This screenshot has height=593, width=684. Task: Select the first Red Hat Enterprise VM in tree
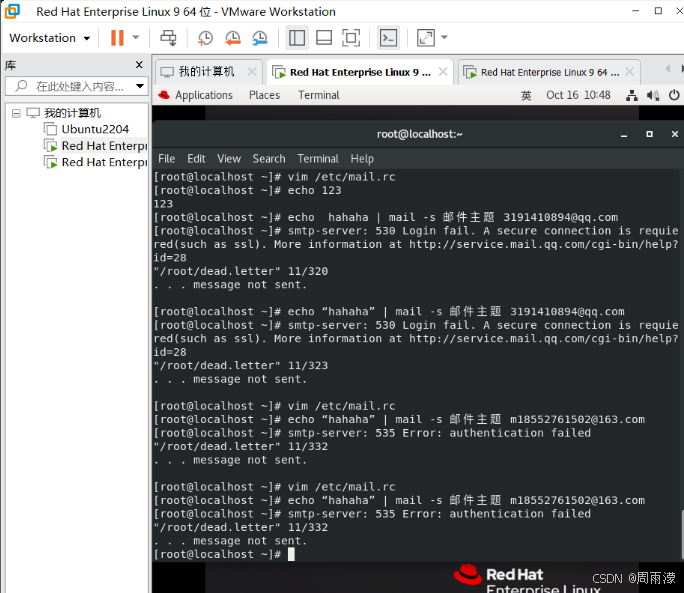pyautogui.click(x=104, y=146)
